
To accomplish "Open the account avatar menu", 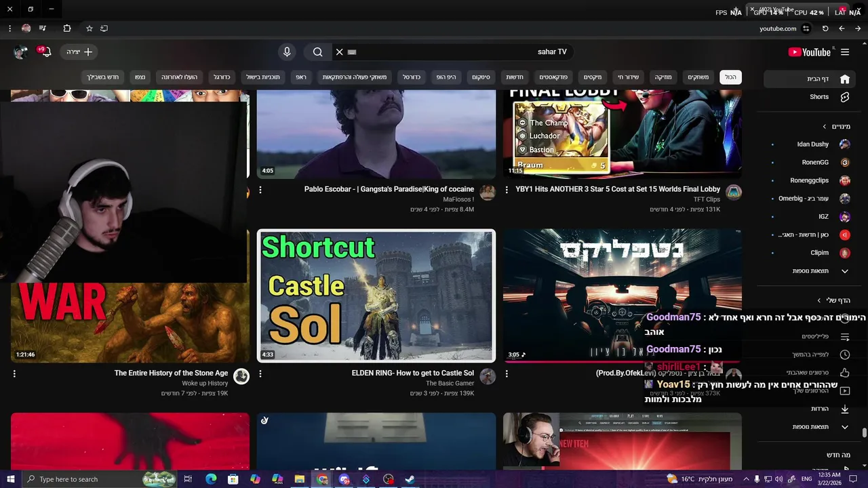I will point(21,52).
